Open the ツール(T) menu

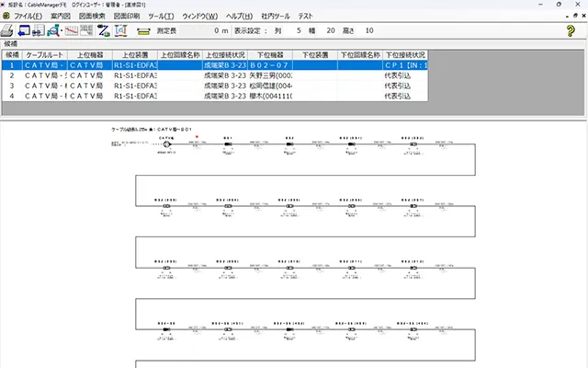click(x=161, y=17)
